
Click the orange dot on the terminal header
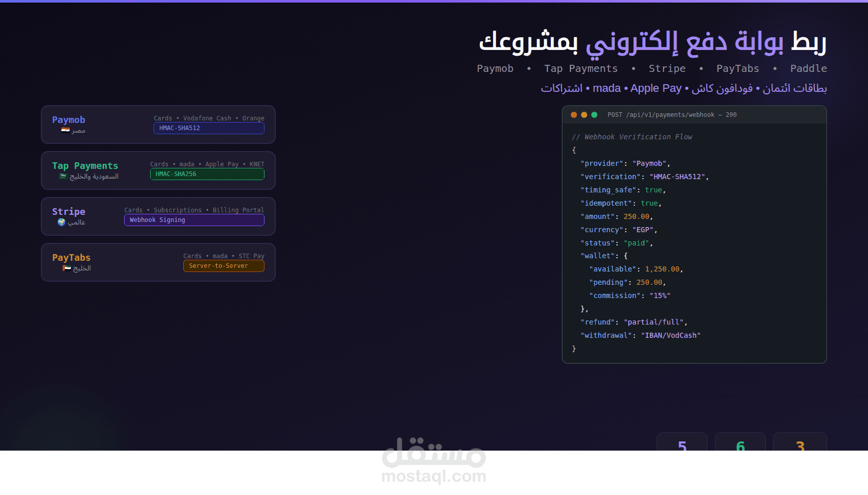[x=574, y=115]
